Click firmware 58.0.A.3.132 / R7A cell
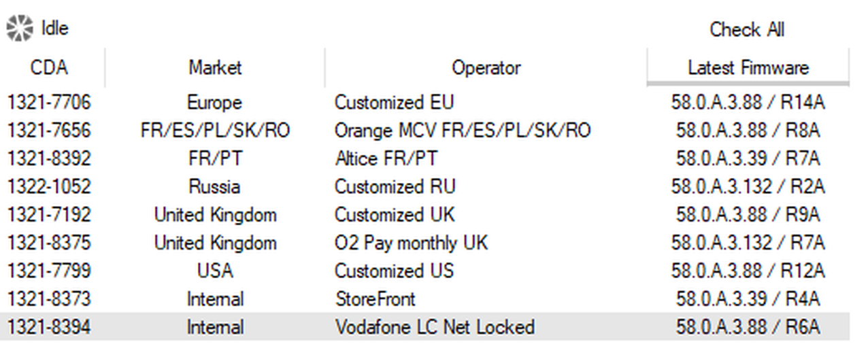This screenshot has height=357, width=868. [748, 243]
